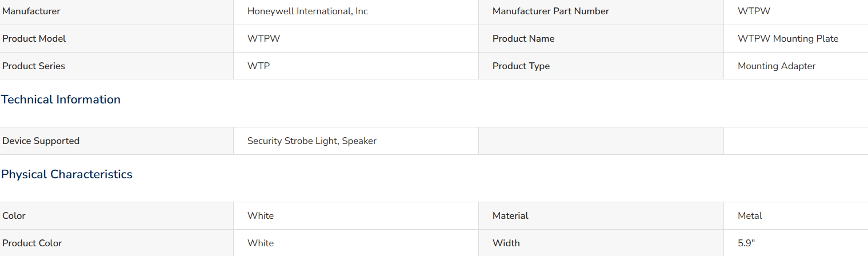868x256 pixels.
Task: Click the WTP series value
Action: tap(259, 66)
